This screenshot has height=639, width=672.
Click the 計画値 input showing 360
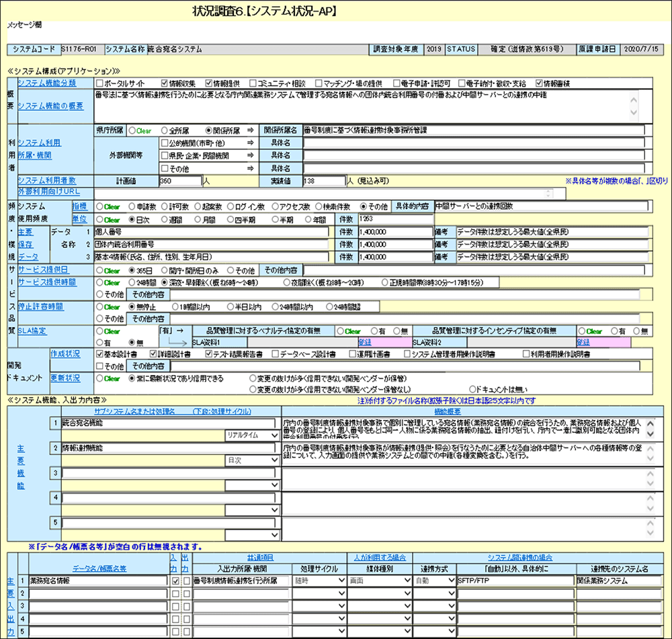[180, 181]
